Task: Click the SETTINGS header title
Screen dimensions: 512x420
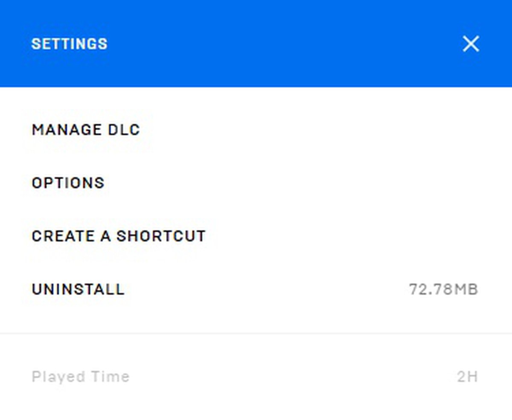Action: 70,44
